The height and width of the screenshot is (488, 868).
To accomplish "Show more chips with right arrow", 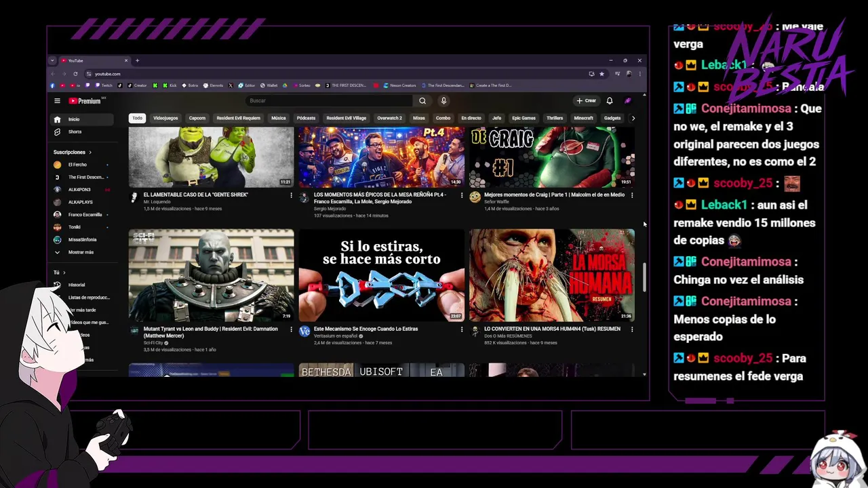I will point(633,118).
